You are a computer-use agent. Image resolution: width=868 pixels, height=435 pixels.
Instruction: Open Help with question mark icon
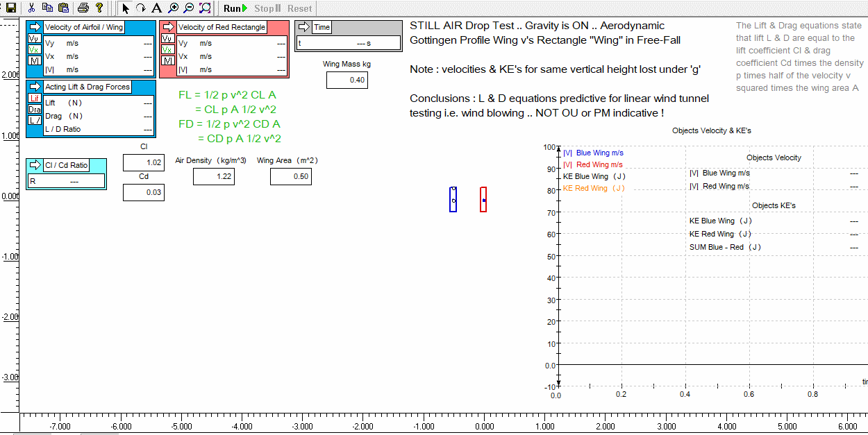pos(99,8)
